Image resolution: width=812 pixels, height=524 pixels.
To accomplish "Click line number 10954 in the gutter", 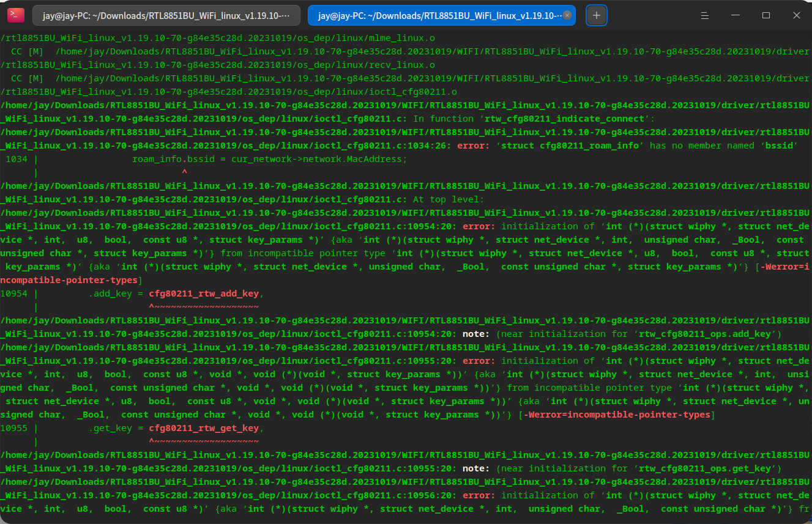I will tap(14, 293).
